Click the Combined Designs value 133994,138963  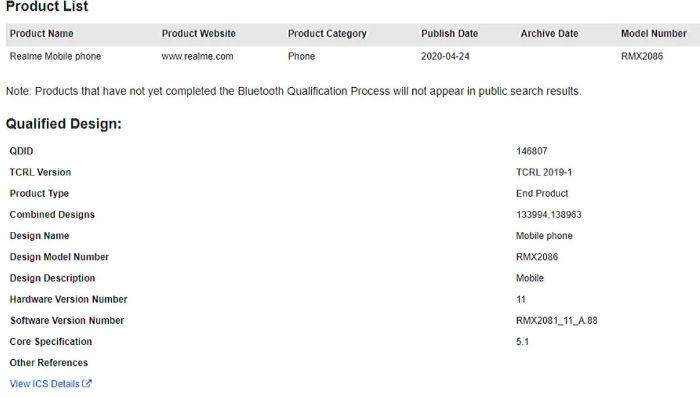click(549, 214)
